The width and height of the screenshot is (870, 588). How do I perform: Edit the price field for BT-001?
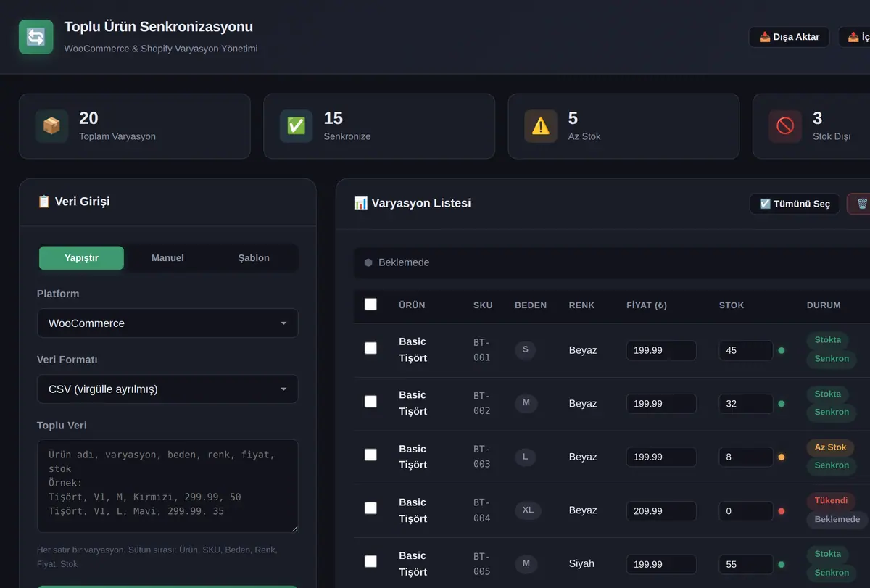tap(661, 350)
